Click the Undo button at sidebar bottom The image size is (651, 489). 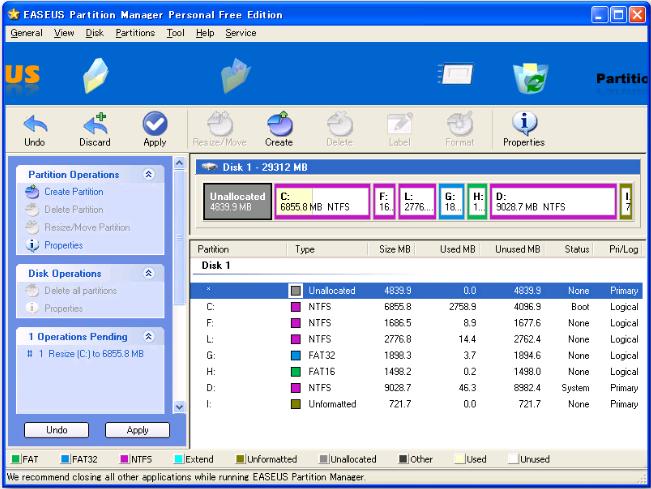point(56,430)
